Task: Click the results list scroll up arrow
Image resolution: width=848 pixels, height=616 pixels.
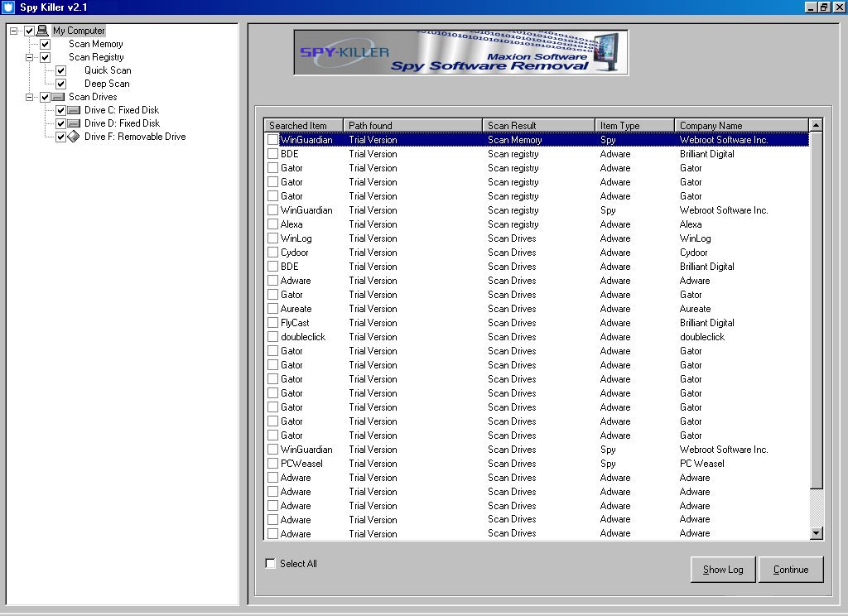Action: pyautogui.click(x=816, y=126)
